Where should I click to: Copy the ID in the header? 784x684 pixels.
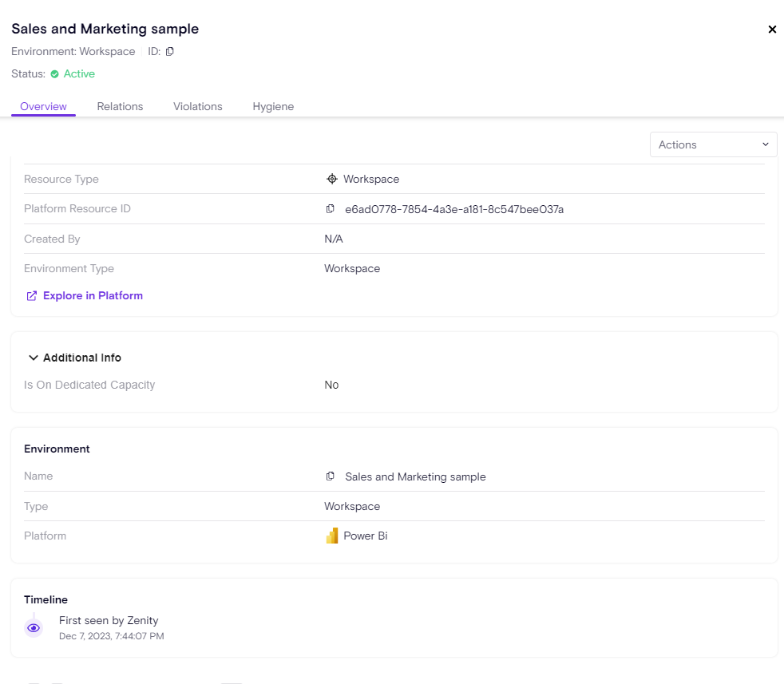pos(169,52)
